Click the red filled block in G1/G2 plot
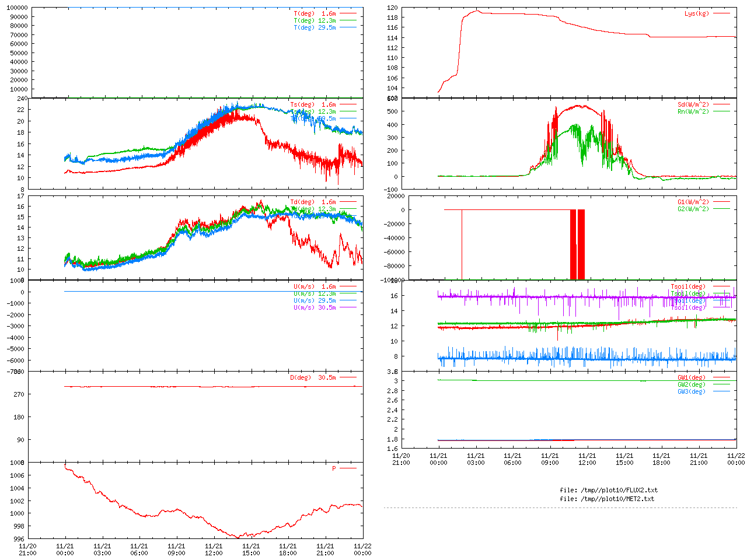This screenshot has width=747, height=560. [577, 244]
